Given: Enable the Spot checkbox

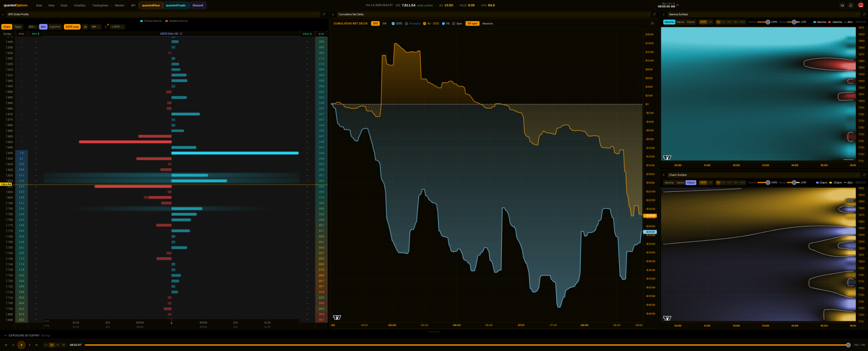Looking at the screenshot, I should click(454, 23).
